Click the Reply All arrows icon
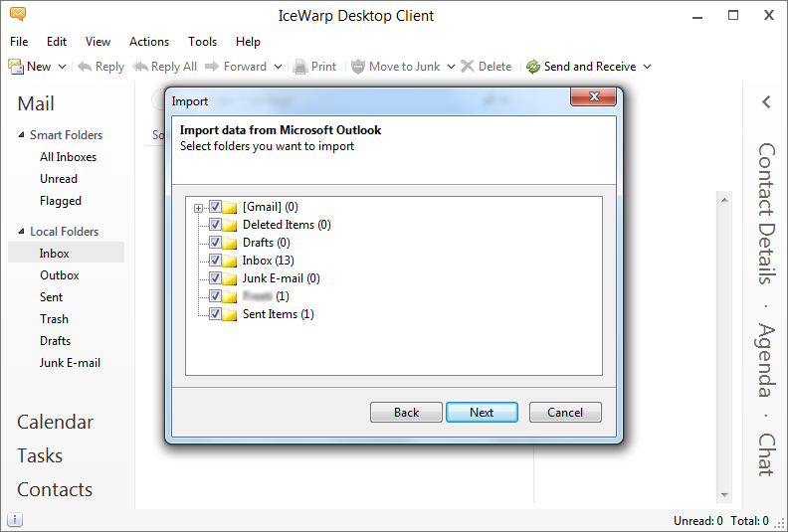The image size is (788, 532). pos(140,67)
